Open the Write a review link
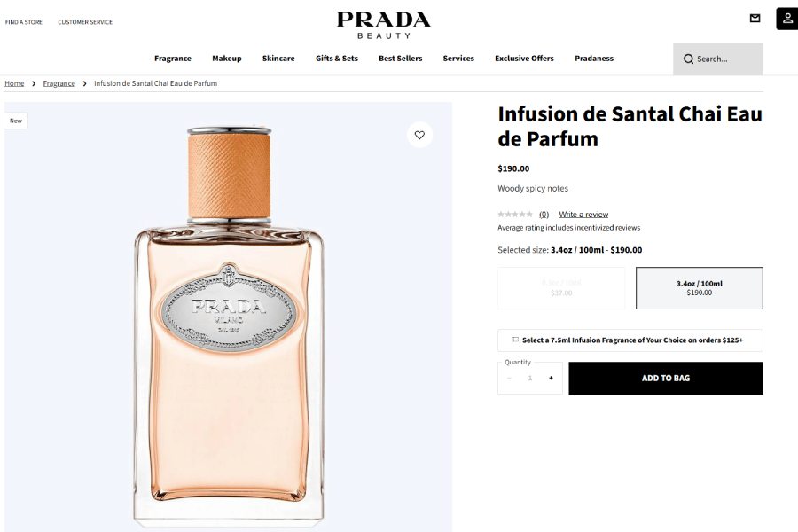Screen dimensions: 798x532 click(583, 215)
